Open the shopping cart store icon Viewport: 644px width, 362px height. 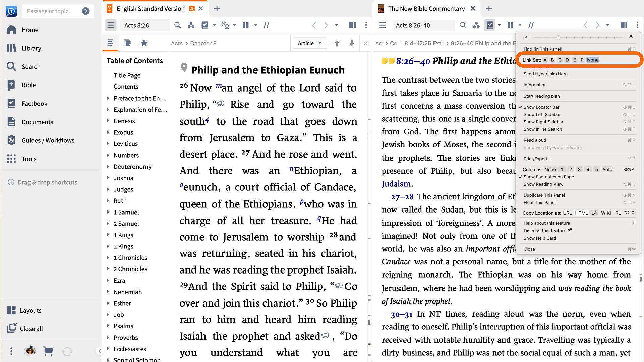click(x=48, y=351)
